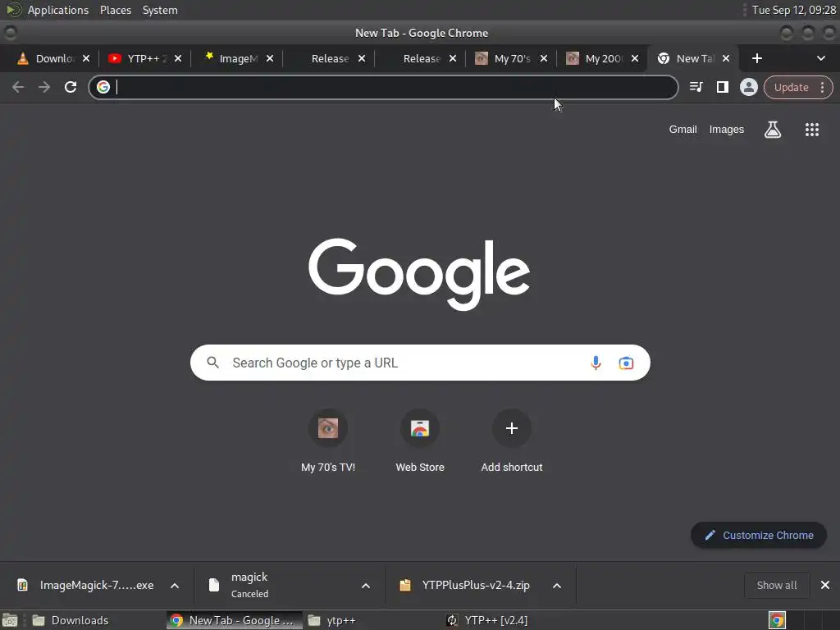
Task: Close the downloads bar
Action: click(825, 585)
